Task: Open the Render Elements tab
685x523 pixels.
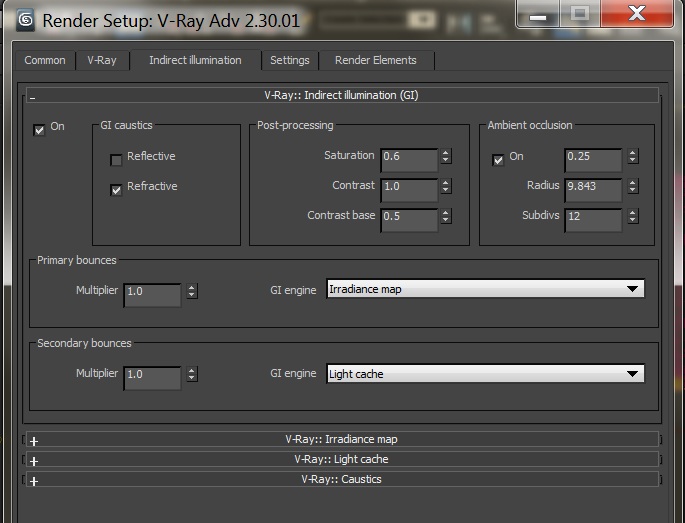Action: 376,60
